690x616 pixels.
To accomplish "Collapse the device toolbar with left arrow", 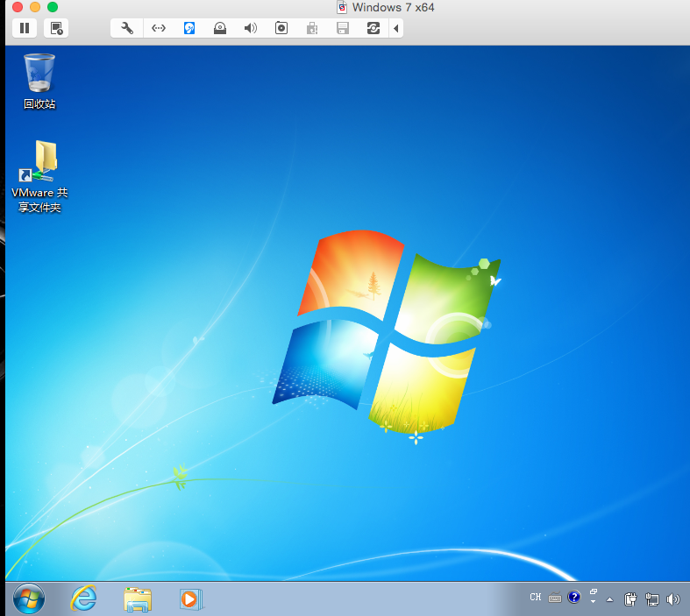I will click(x=396, y=29).
